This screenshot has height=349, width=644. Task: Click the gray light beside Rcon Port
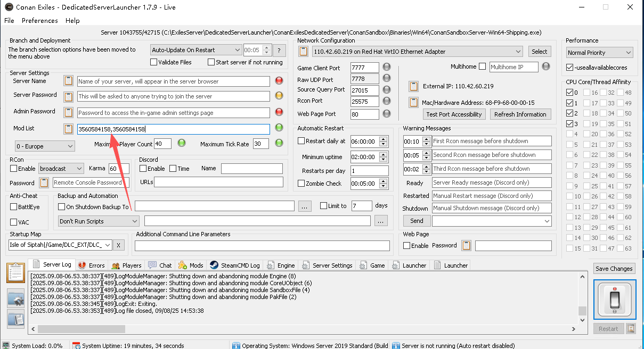(x=387, y=101)
